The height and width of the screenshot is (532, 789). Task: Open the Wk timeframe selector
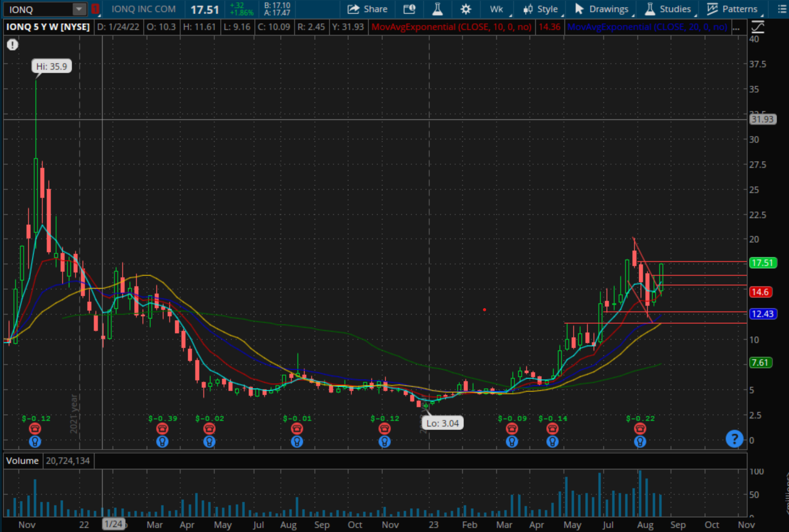[497, 9]
